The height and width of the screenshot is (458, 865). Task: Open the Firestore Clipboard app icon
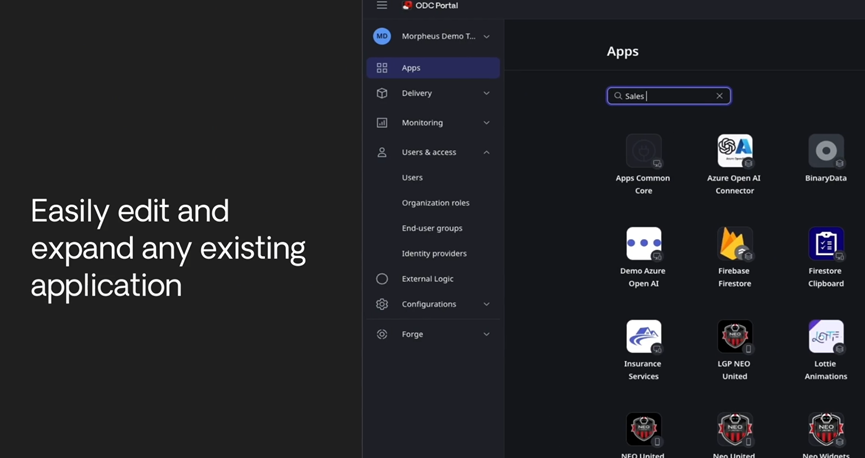point(826,243)
